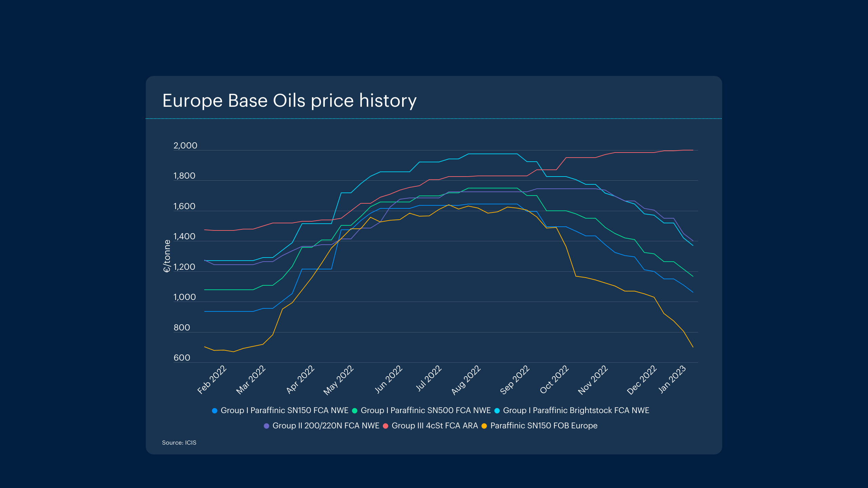Toggle Paraffinic SN150 FOB Europe legend entry
Viewport: 868px width, 488px height.
[544, 426]
